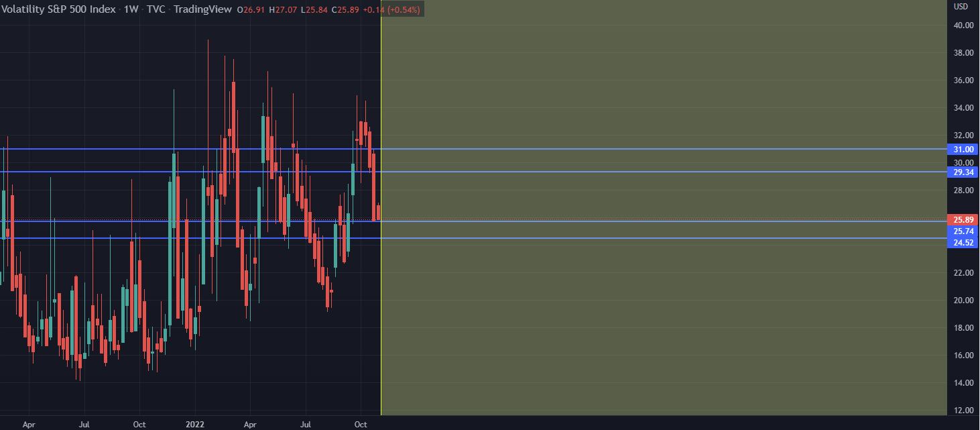Click the 12.00 price axis tick
Viewport: 980px width, 430px height.
pyautogui.click(x=963, y=411)
